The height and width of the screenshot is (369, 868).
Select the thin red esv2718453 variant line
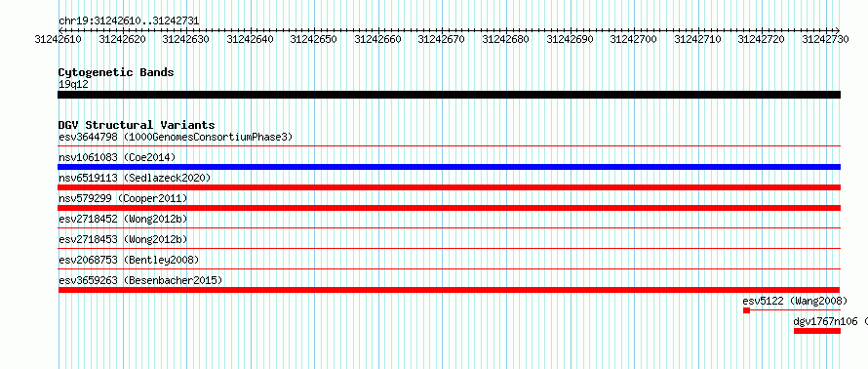[449, 249]
